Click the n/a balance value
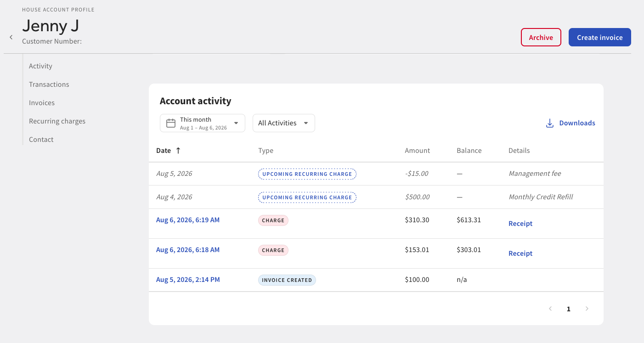644x343 pixels. click(462, 280)
